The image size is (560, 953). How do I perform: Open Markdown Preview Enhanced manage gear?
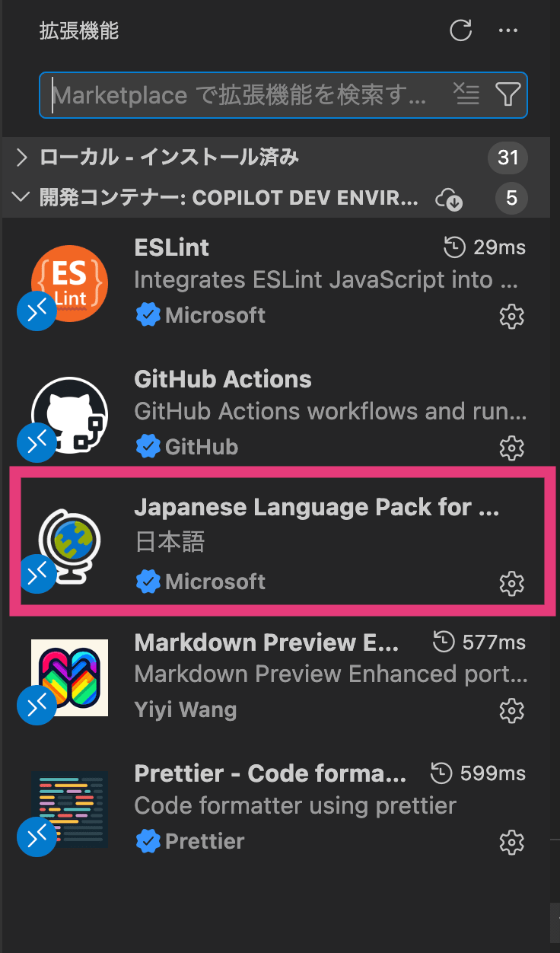tap(511, 710)
